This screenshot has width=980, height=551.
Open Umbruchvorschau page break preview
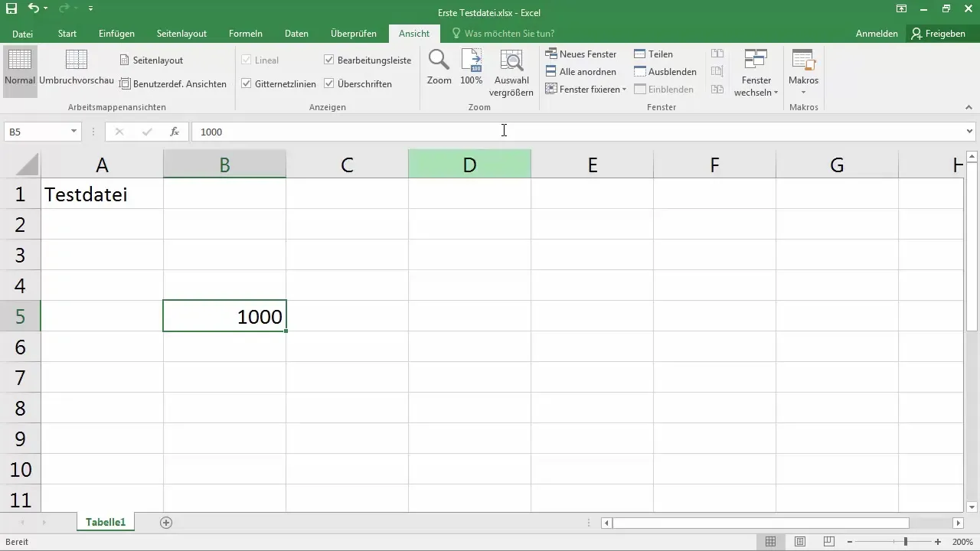[77, 67]
